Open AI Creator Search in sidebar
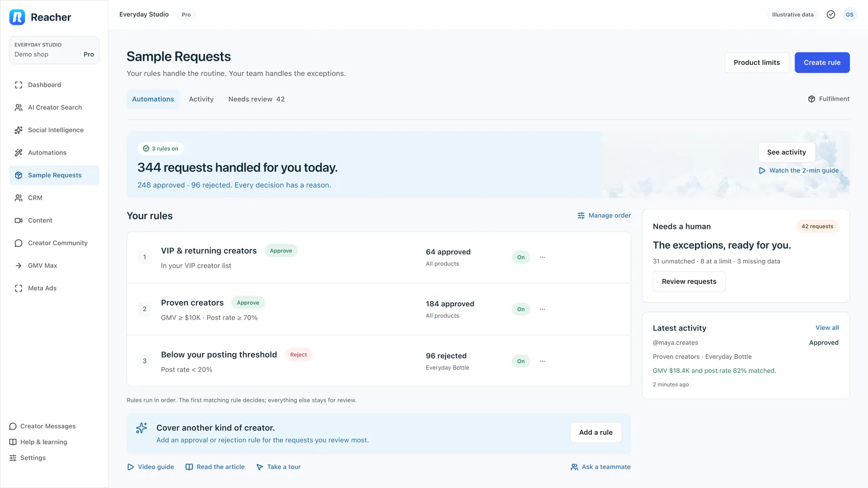 tap(54, 107)
